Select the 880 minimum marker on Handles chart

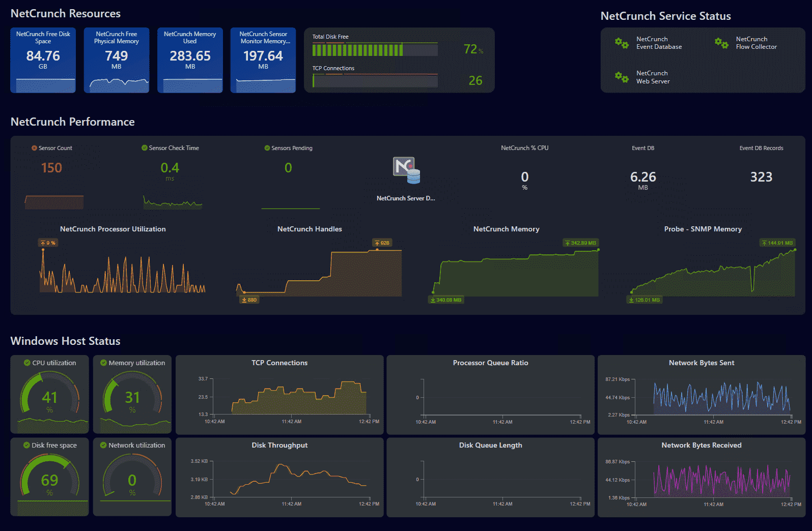click(x=249, y=300)
